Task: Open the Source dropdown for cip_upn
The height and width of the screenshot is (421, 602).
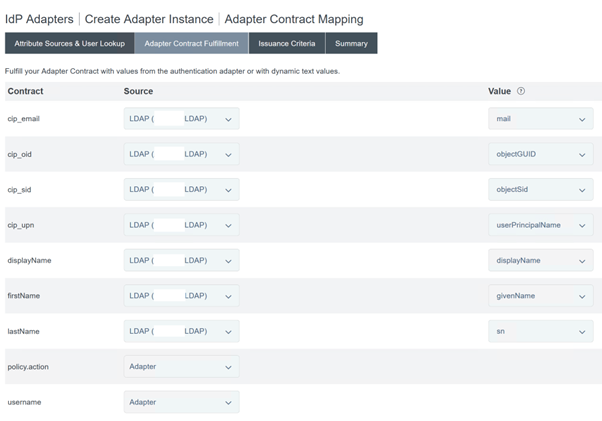Action: [181, 225]
